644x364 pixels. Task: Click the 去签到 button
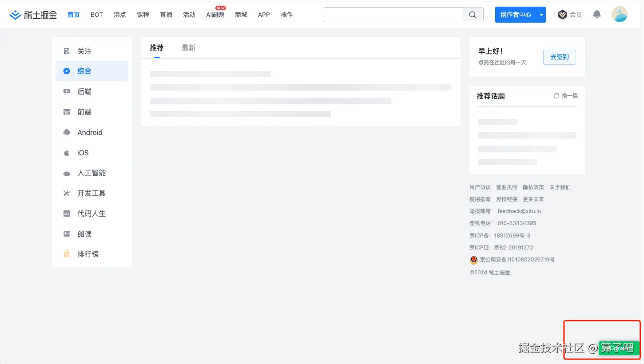click(x=560, y=57)
